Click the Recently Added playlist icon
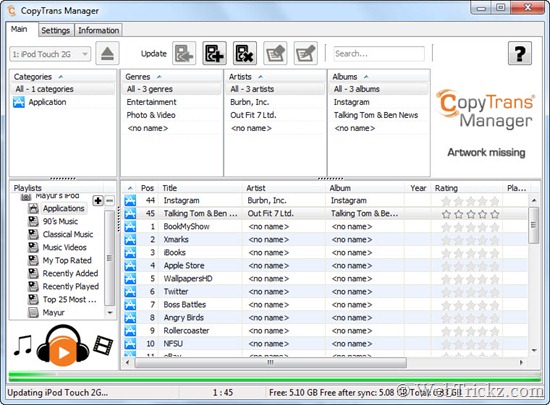Image resolution: width=550 pixels, height=405 pixels. click(33, 273)
